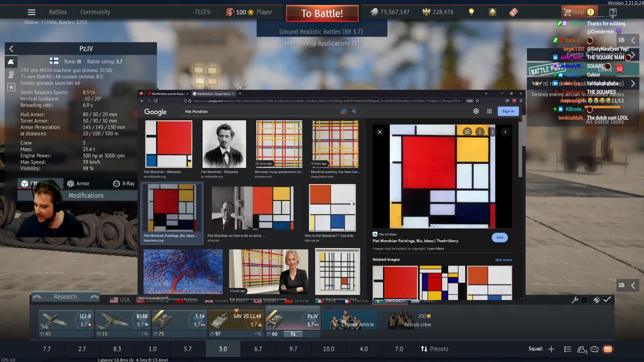Toggle the auto-repair checkbox beside wrench icon
The height and width of the screenshot is (362, 644).
point(584,300)
